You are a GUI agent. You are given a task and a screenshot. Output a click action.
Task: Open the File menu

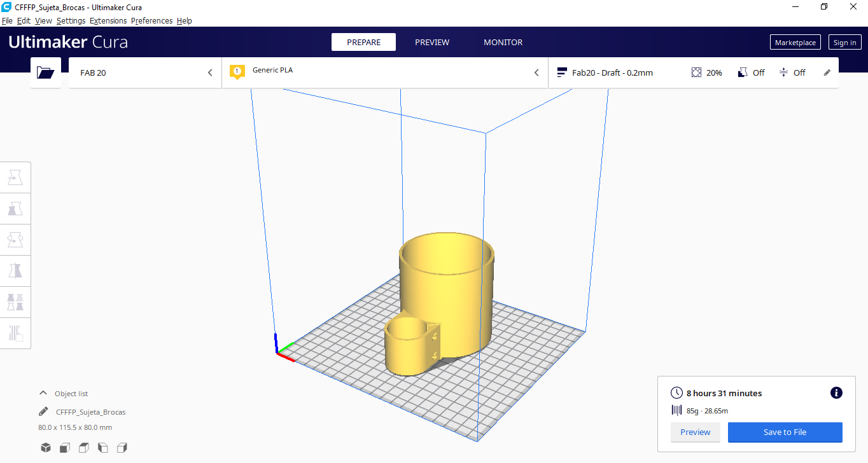(7, 20)
